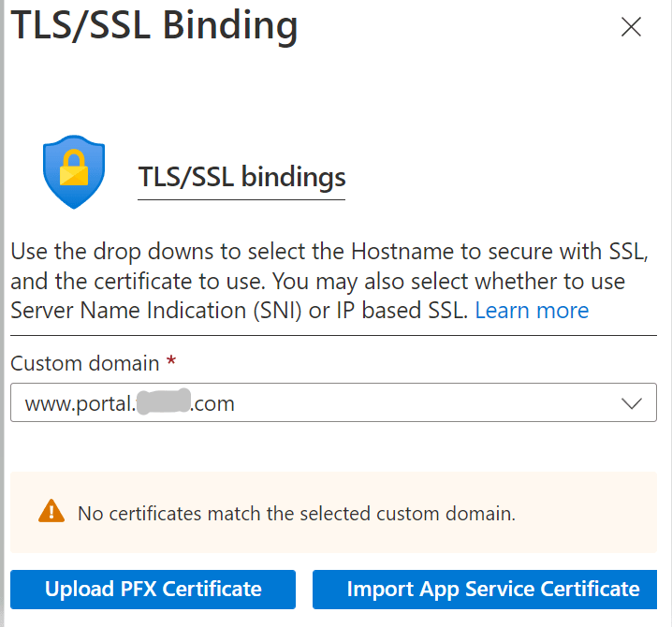
Task: Open the Learn more link
Action: (532, 311)
